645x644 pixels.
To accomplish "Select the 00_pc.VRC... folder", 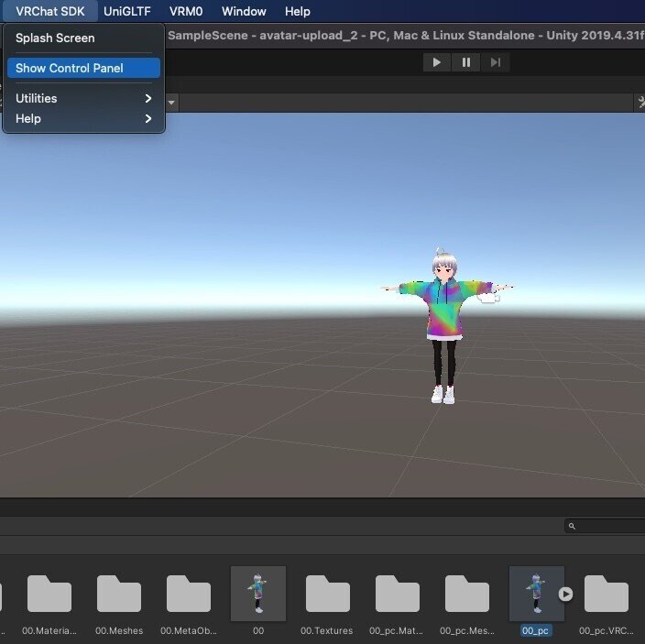I will pos(607,594).
